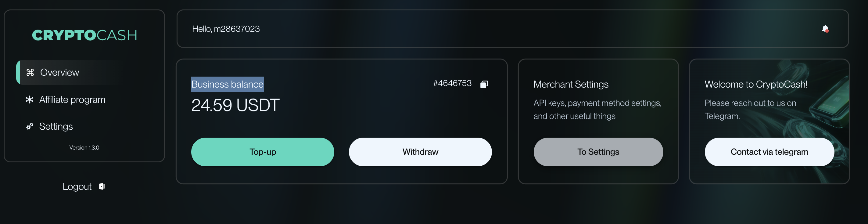Viewport: 868px width, 224px height.
Task: Click the Logout door icon
Action: coord(102,186)
